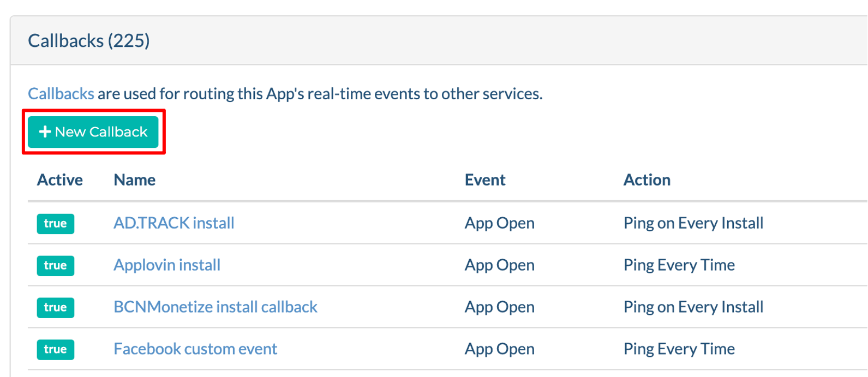Click App Open in the Facebook custom event row

click(500, 349)
